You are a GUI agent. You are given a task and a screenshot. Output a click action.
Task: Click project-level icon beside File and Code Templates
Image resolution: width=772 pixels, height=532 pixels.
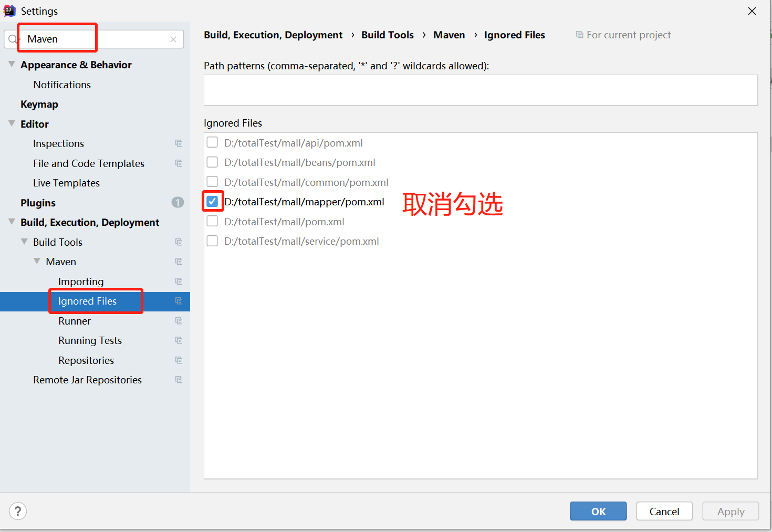click(179, 163)
